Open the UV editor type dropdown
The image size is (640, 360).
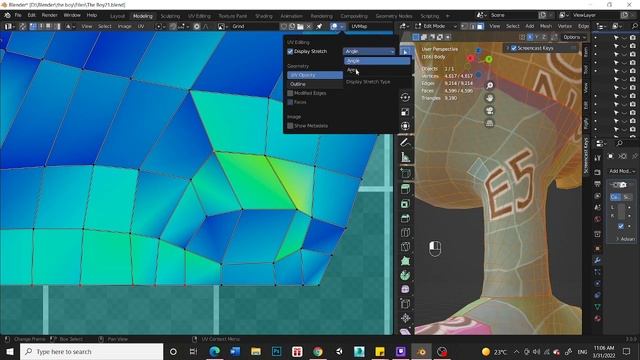[9, 26]
